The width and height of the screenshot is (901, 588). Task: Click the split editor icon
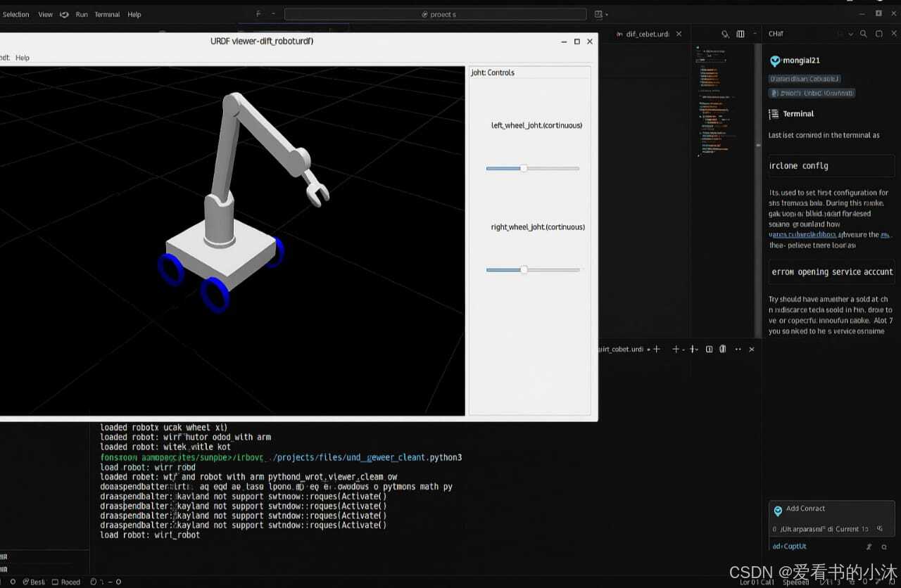(741, 34)
